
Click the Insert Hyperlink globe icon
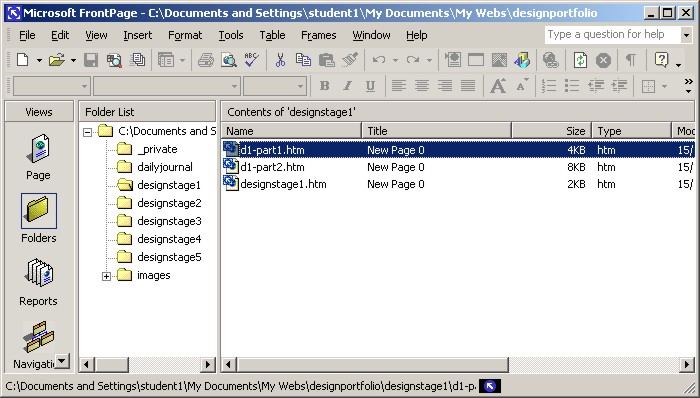click(x=551, y=60)
